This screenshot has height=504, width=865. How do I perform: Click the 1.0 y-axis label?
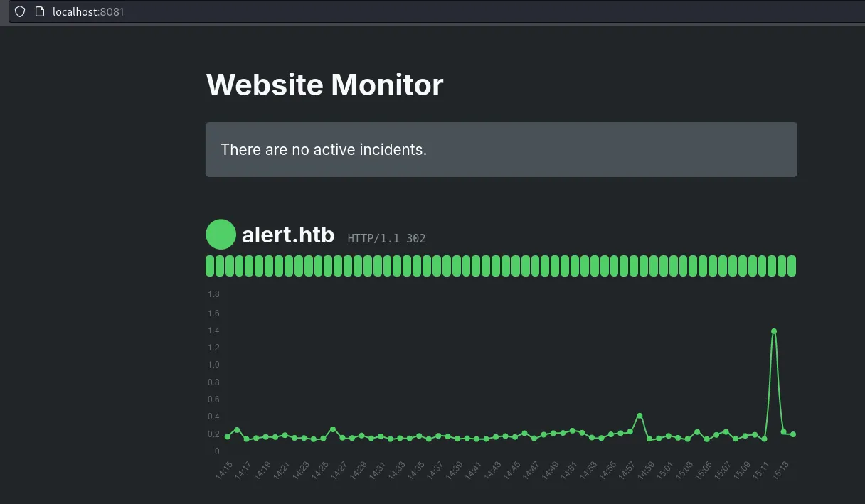coord(213,365)
